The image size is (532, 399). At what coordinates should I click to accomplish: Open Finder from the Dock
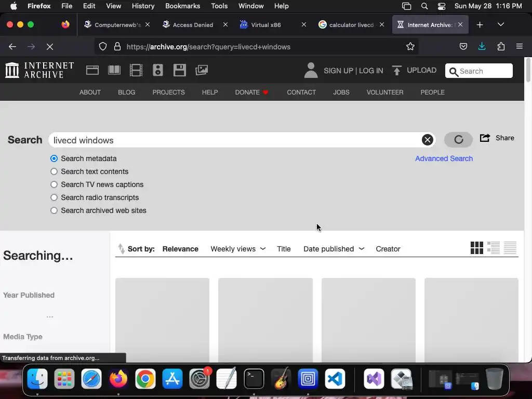(37, 378)
